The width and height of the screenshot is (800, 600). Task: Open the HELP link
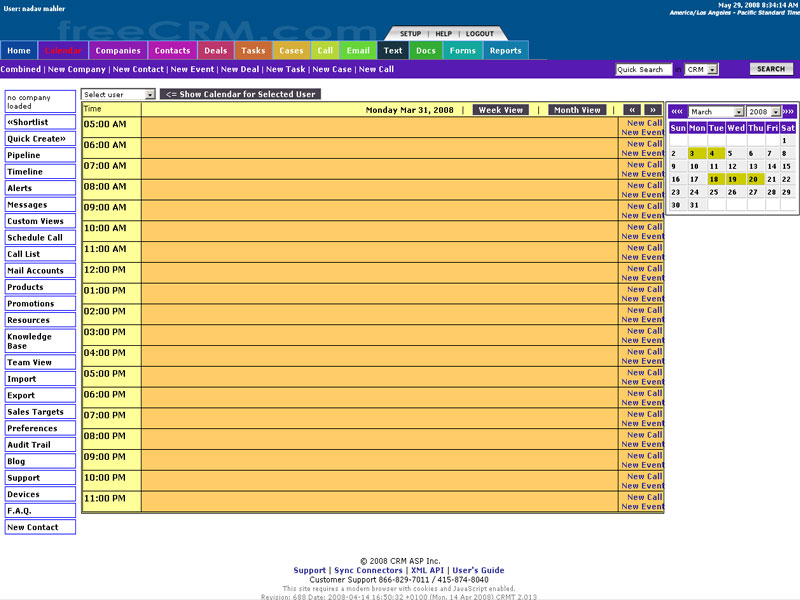click(443, 34)
